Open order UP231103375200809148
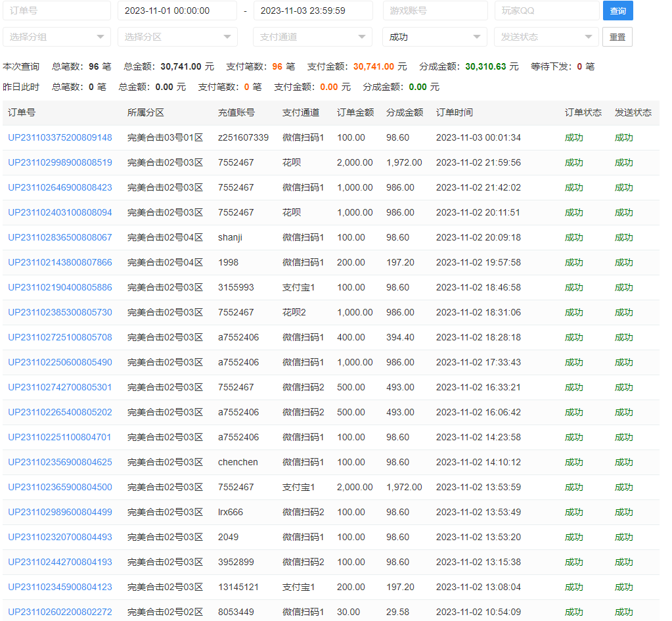This screenshot has width=672, height=621. [x=60, y=138]
